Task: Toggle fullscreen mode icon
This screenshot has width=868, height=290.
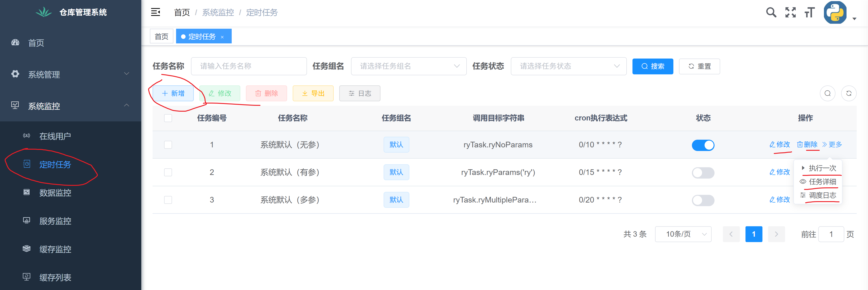Action: [x=790, y=12]
